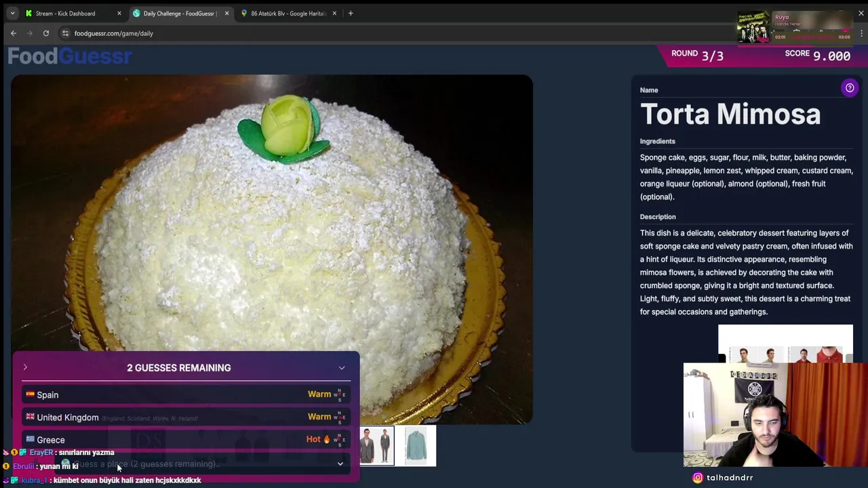The image size is (868, 488).
Task: Click the browser back arrow
Action: click(14, 33)
